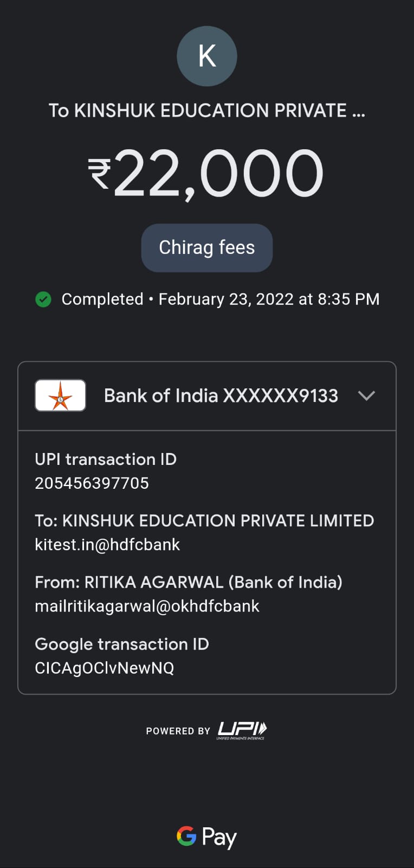This screenshot has width=414, height=868.
Task: Tap the Google G logo
Action: pos(186,836)
